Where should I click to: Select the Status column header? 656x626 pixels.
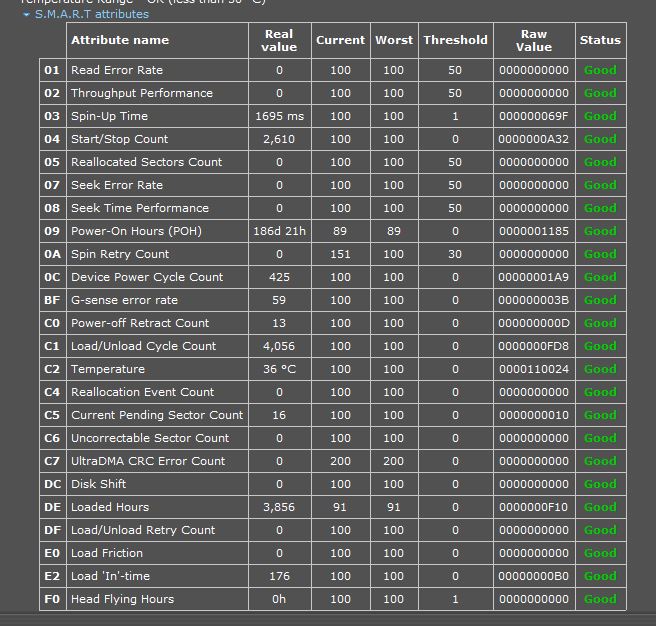point(600,40)
